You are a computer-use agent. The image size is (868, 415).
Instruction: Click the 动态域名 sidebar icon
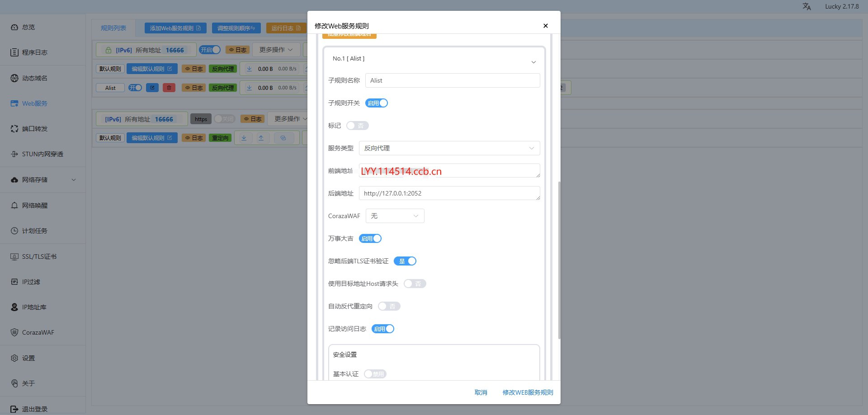click(x=14, y=78)
